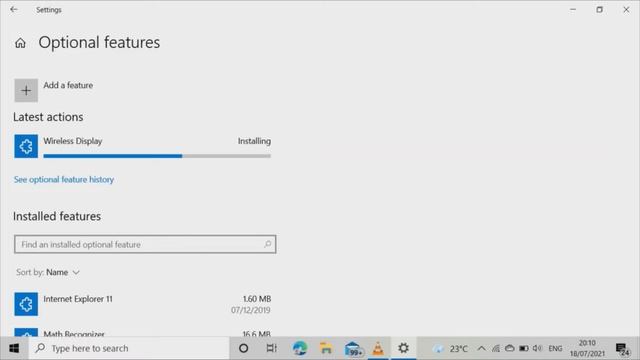Launch Microsoft Edge from taskbar
The width and height of the screenshot is (640, 360).
[300, 348]
